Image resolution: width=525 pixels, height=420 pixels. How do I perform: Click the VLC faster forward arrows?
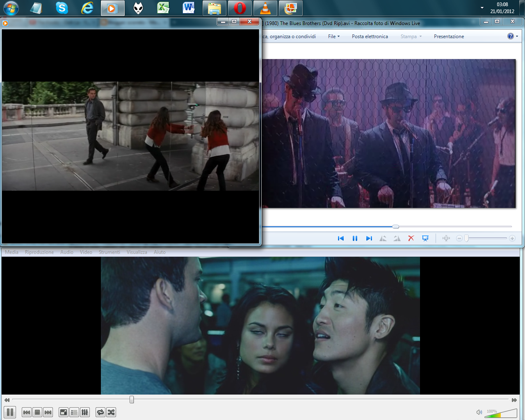514,400
